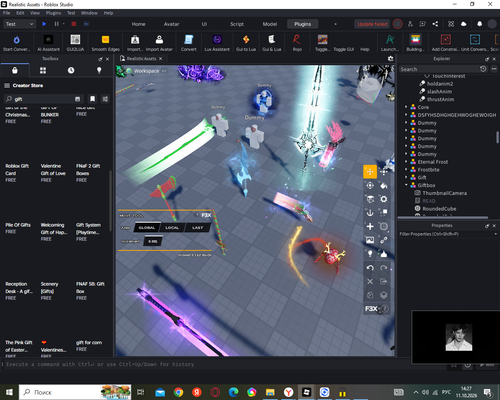Open Chrome from the taskbar
Screen dimensions: 500x400
(178, 392)
